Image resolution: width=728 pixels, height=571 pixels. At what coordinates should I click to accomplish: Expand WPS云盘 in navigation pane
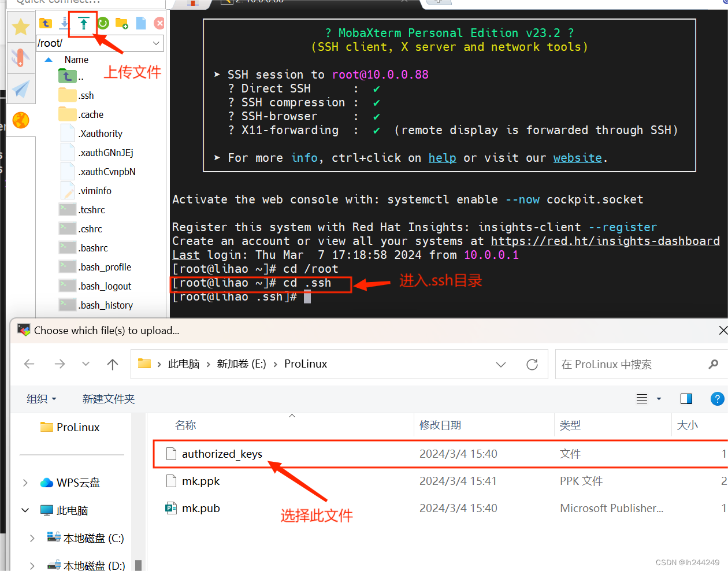tap(25, 483)
